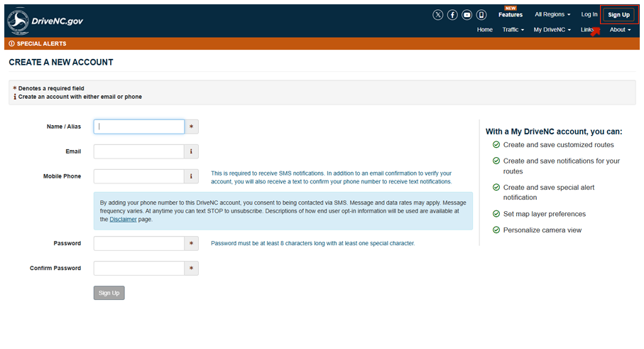Click checkmark icon next to map layer preferences

coord(496,214)
